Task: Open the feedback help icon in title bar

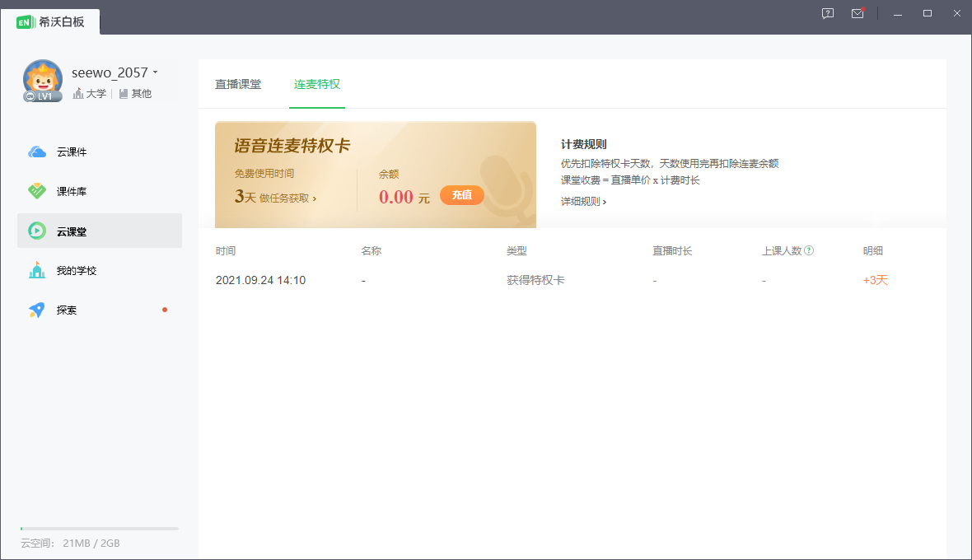Action: click(x=828, y=13)
